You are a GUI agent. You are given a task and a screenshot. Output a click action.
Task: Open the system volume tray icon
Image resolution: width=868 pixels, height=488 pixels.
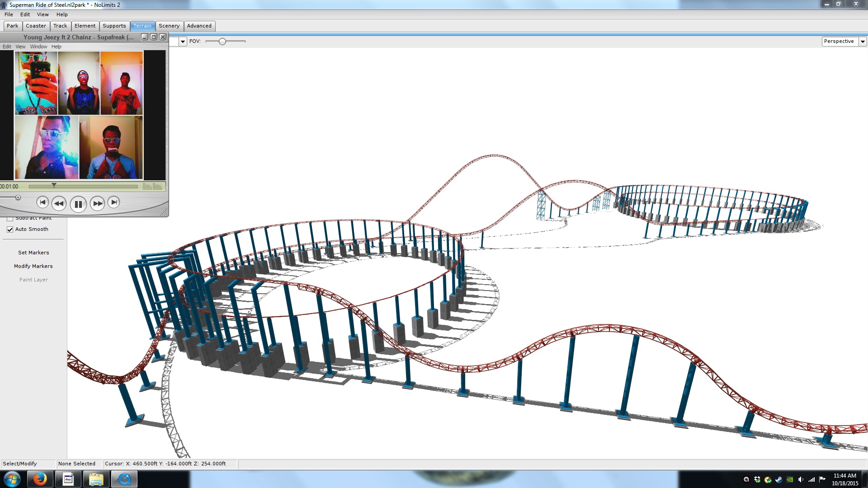click(801, 480)
